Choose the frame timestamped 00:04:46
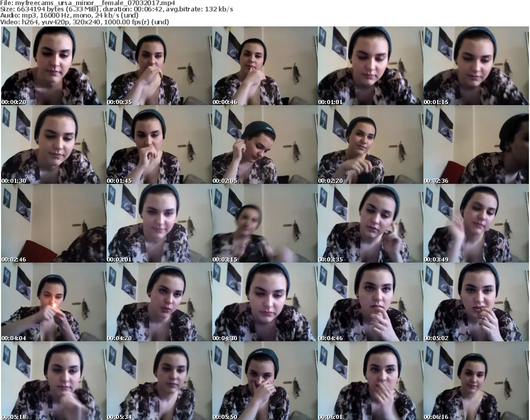Image resolution: width=530 pixels, height=420 pixels. click(x=370, y=302)
